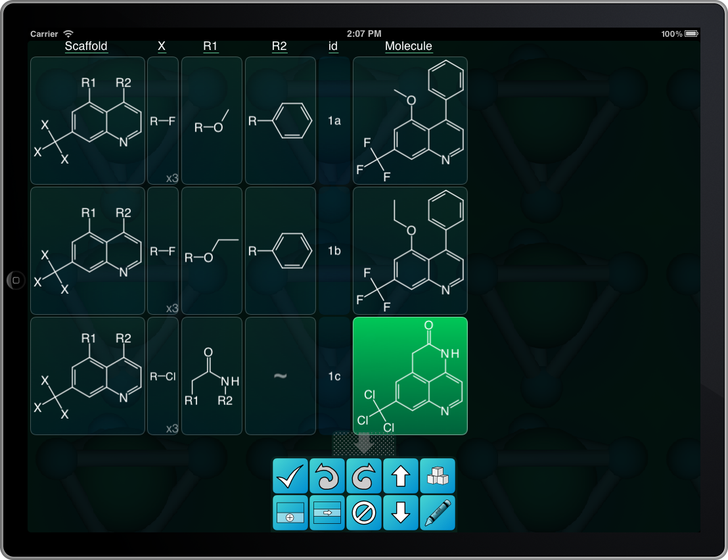
Task: Select the R1 column header
Action: 210,46
